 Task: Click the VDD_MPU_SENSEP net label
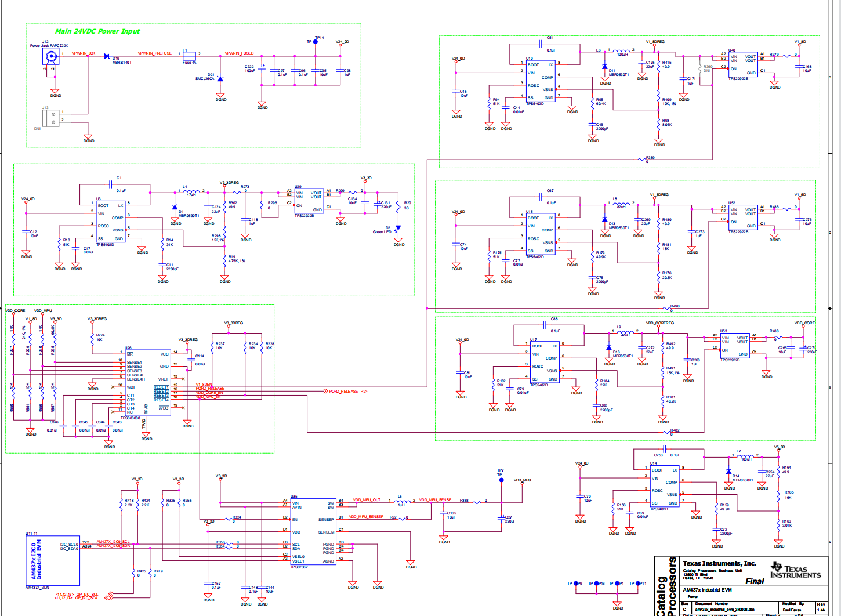[366, 516]
